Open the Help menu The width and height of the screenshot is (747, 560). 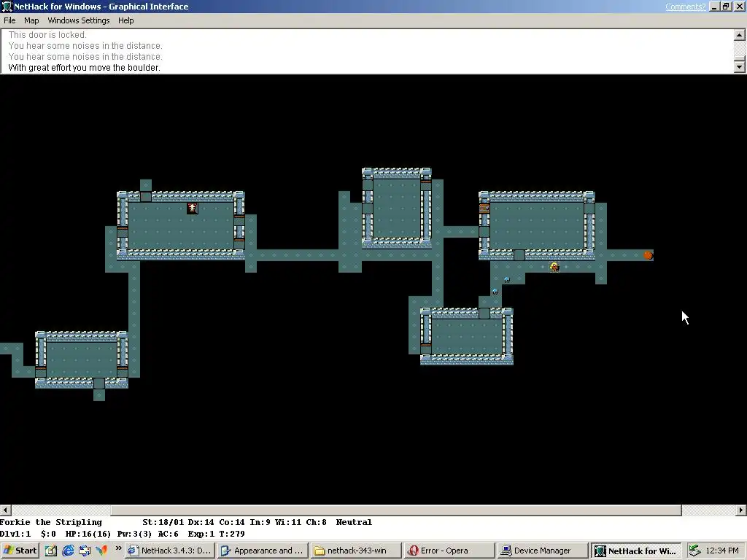[x=125, y=20]
